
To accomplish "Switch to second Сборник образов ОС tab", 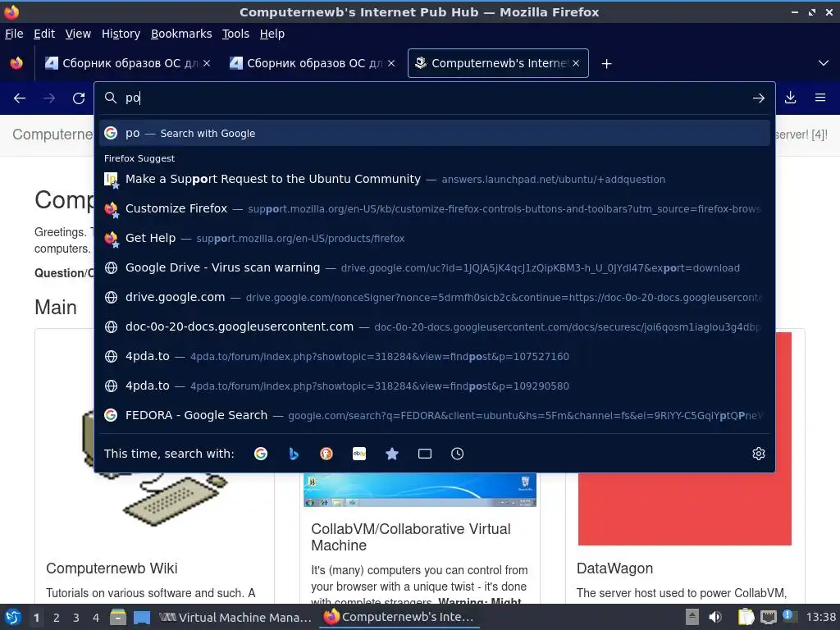I will 312,63.
